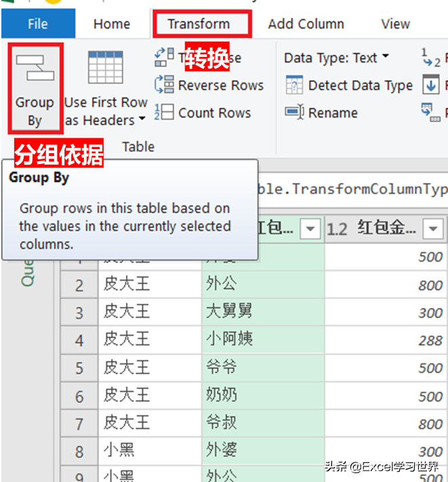Click 小黑 in row 8
Image resolution: width=448 pixels, height=482 pixels.
click(150, 451)
